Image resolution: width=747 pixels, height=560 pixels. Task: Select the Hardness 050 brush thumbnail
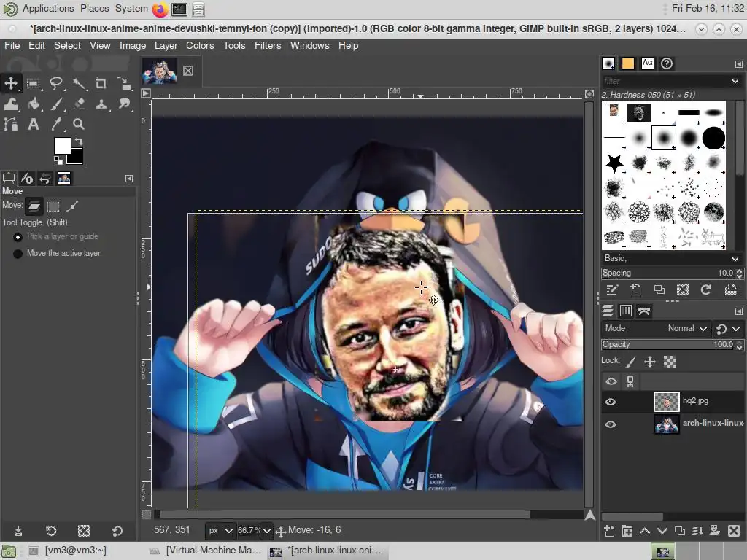point(664,138)
